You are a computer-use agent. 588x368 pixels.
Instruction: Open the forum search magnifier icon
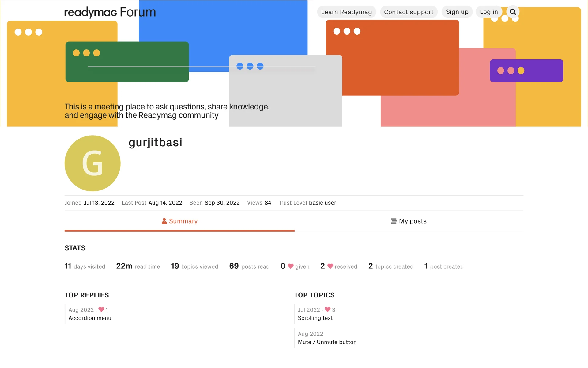pyautogui.click(x=513, y=12)
